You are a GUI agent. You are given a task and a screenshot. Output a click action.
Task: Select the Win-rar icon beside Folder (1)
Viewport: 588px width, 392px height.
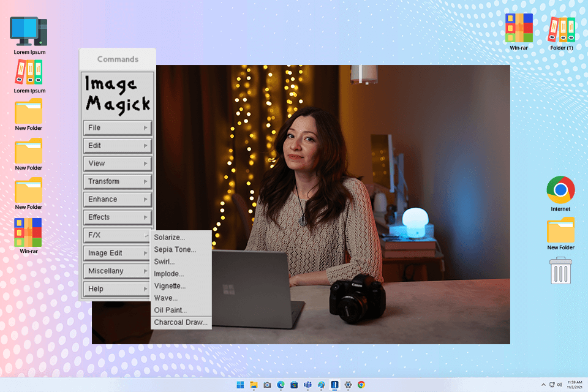point(519,31)
